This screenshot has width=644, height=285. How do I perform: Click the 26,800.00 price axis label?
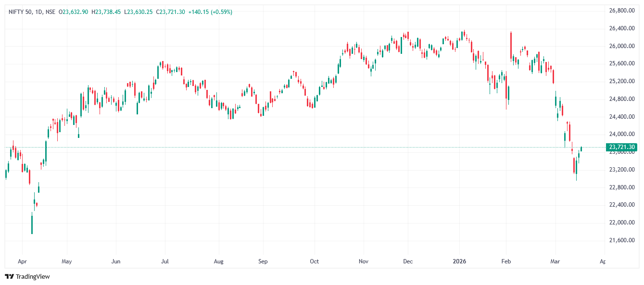click(622, 11)
